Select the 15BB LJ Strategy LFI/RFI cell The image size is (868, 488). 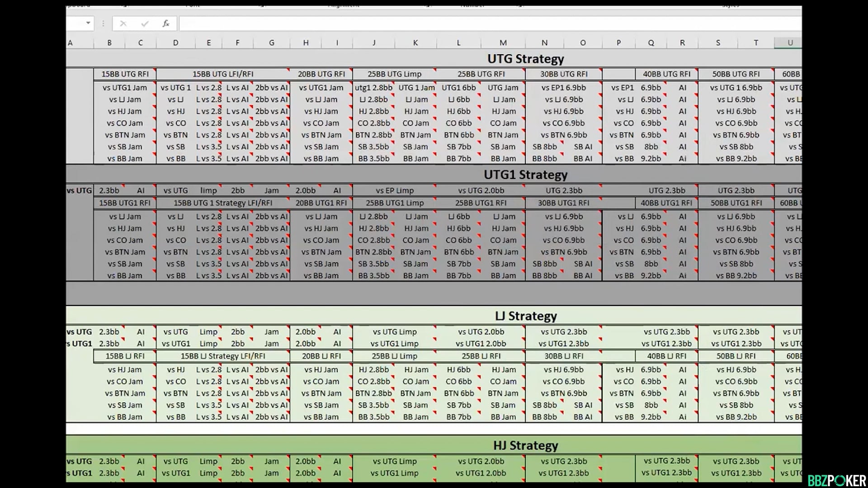(223, 356)
